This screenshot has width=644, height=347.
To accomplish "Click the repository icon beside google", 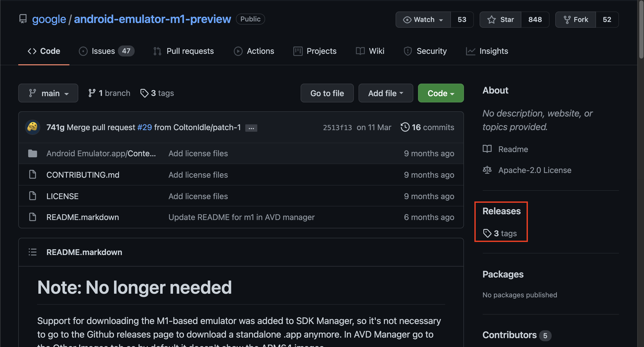I will pos(23,19).
